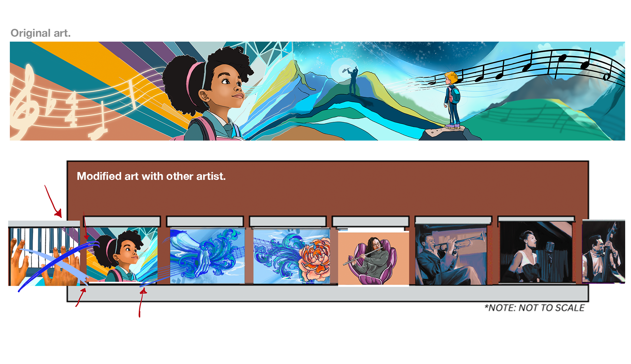Viewport: 631px width, 364px height.
Task: Click the 'Original art.' heading text
Action: point(41,33)
